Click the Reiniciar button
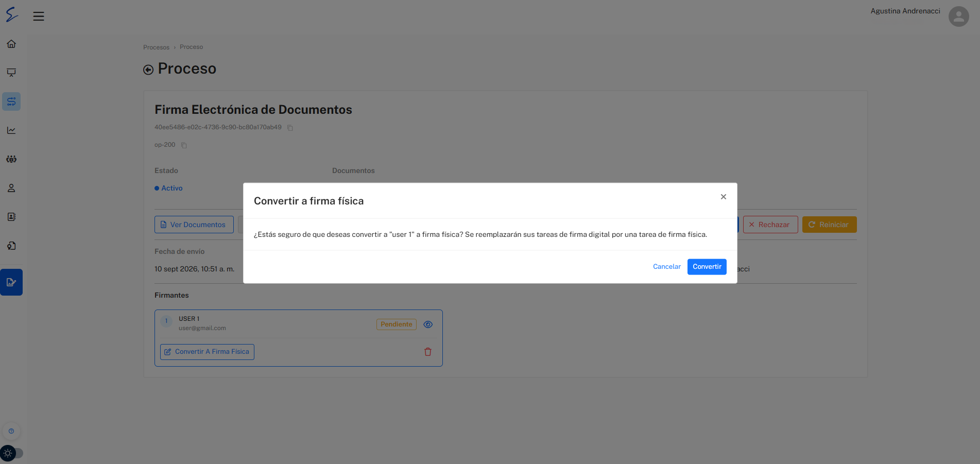 tap(830, 225)
